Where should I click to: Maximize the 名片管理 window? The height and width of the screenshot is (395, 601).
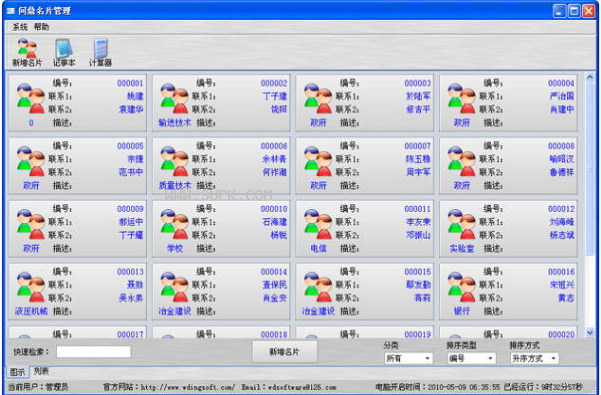point(574,11)
